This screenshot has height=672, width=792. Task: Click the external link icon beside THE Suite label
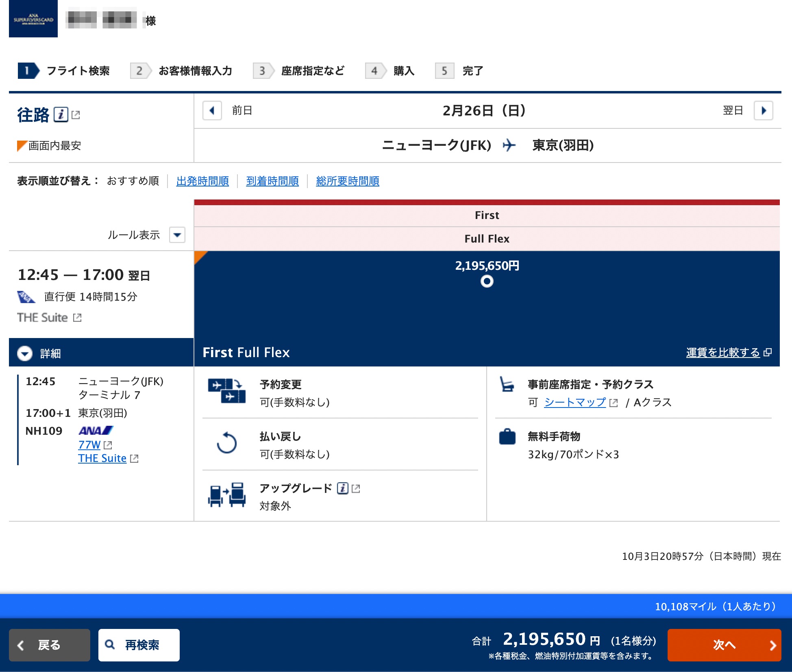click(77, 318)
